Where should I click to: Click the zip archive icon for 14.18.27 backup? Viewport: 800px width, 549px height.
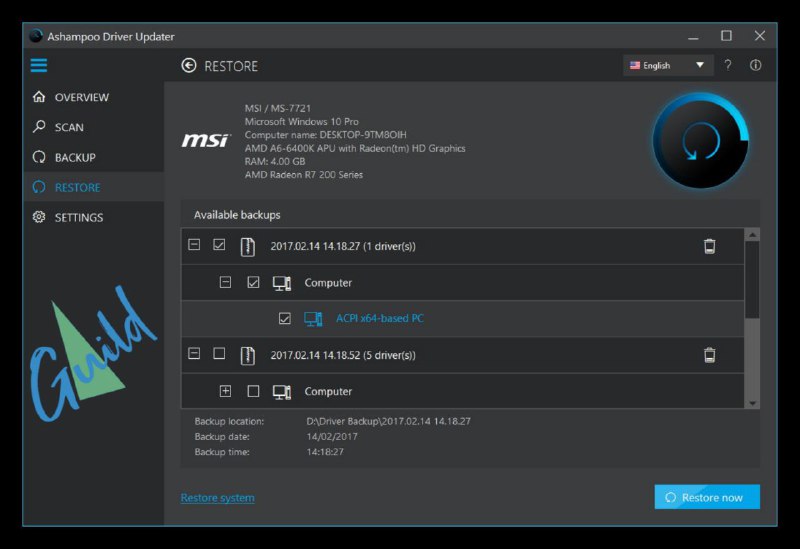click(247, 246)
